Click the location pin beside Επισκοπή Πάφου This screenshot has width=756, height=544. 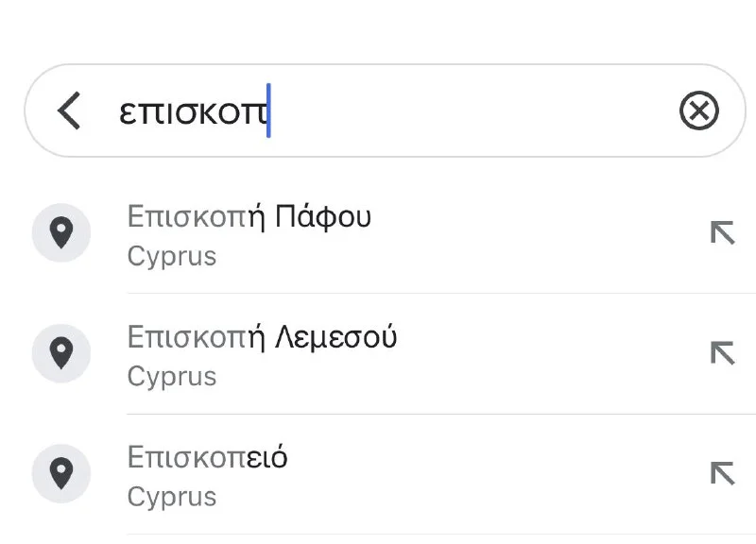click(61, 232)
